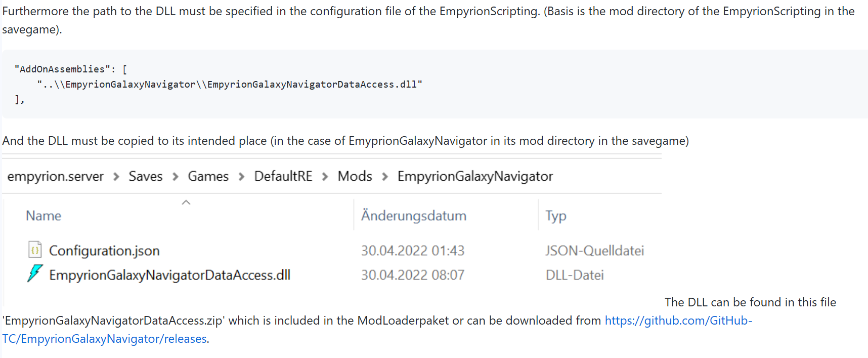Viewport: 868px width, 358px height.
Task: Navigate to empyrion.server in breadcrumb
Action: click(x=55, y=176)
